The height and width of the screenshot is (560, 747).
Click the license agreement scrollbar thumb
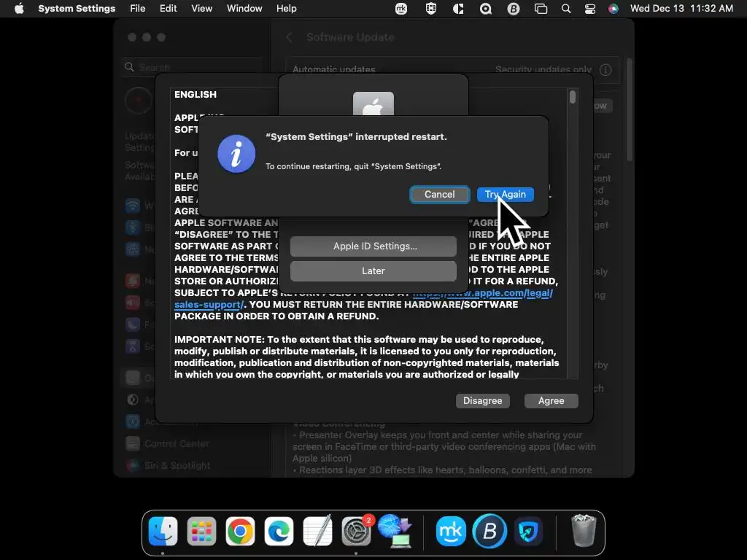(573, 97)
